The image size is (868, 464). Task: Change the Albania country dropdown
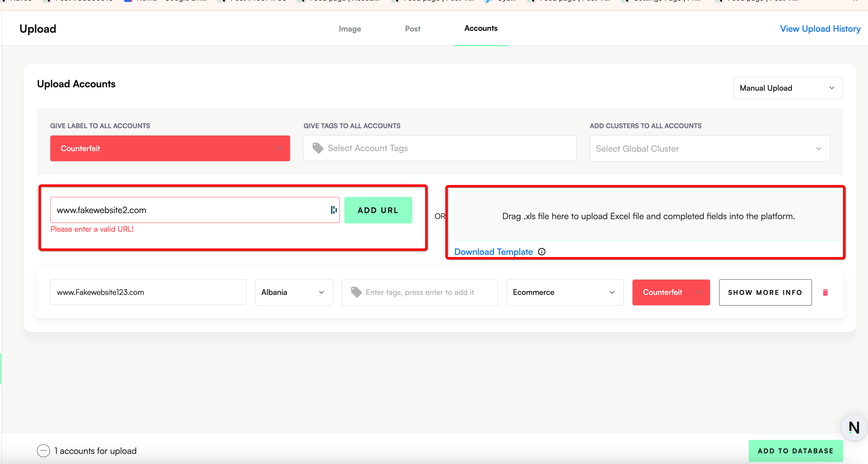(293, 292)
